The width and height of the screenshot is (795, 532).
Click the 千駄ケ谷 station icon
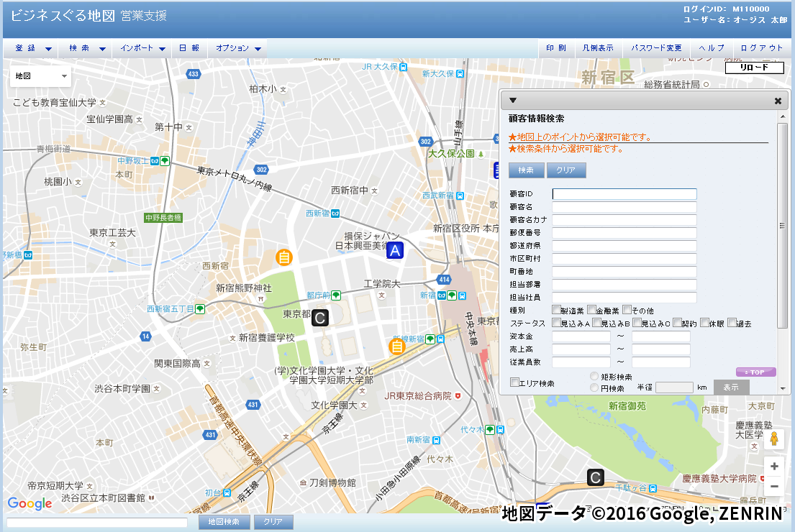point(653,488)
